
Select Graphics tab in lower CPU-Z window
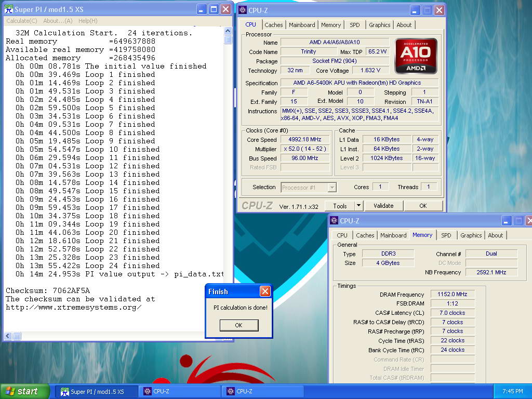pos(471,235)
